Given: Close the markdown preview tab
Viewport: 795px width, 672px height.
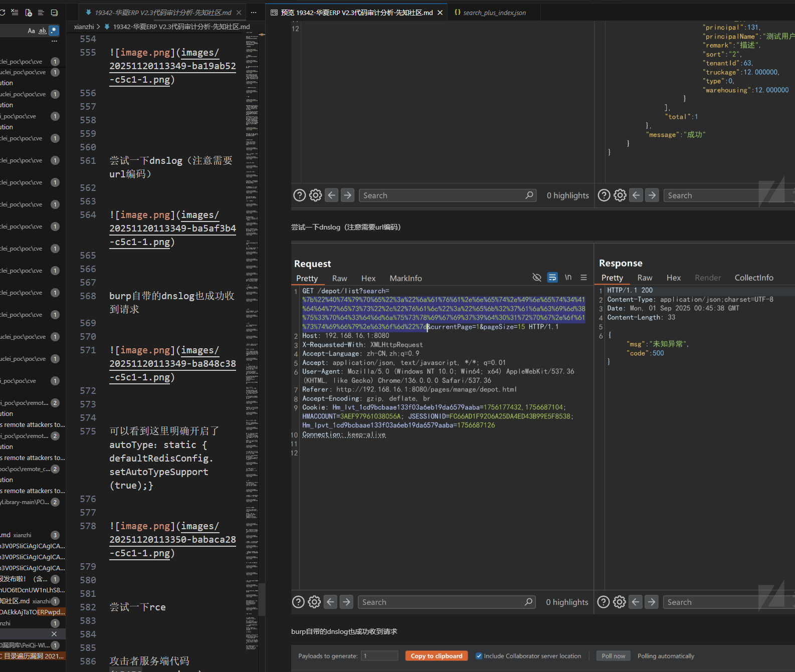Looking at the screenshot, I should point(440,13).
